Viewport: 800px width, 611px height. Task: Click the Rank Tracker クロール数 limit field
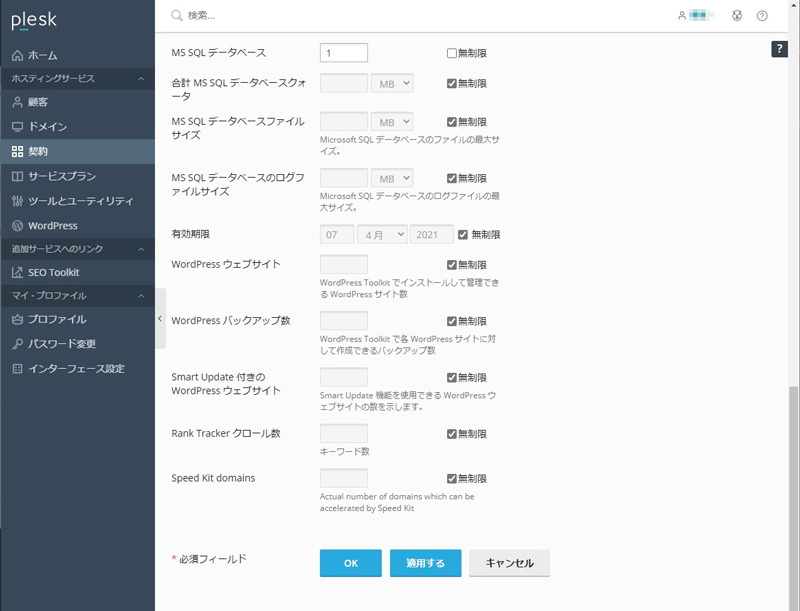[x=344, y=434]
